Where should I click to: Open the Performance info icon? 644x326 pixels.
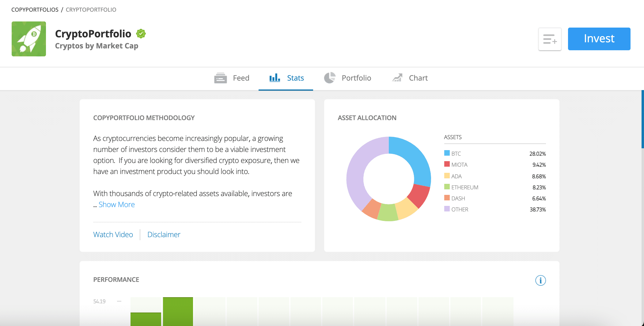[540, 280]
